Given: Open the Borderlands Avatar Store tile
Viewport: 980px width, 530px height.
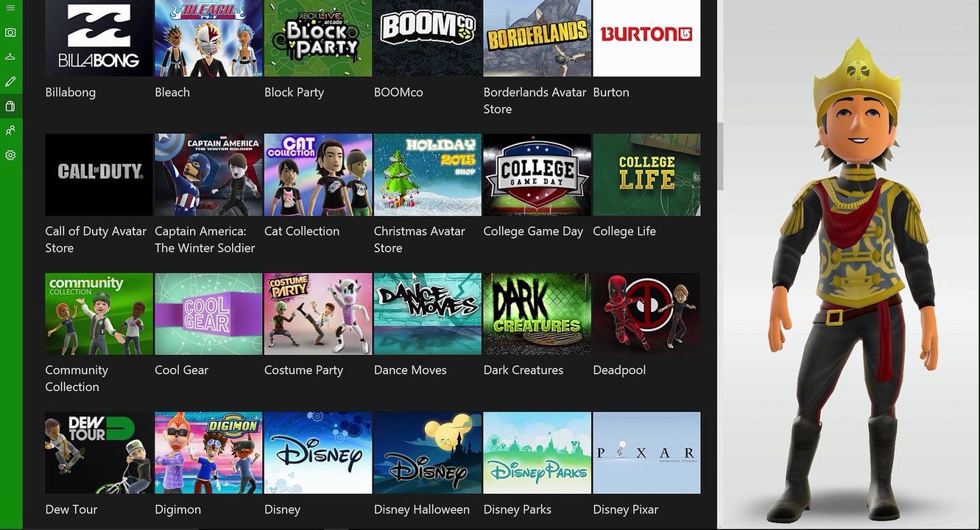Looking at the screenshot, I should (x=537, y=38).
